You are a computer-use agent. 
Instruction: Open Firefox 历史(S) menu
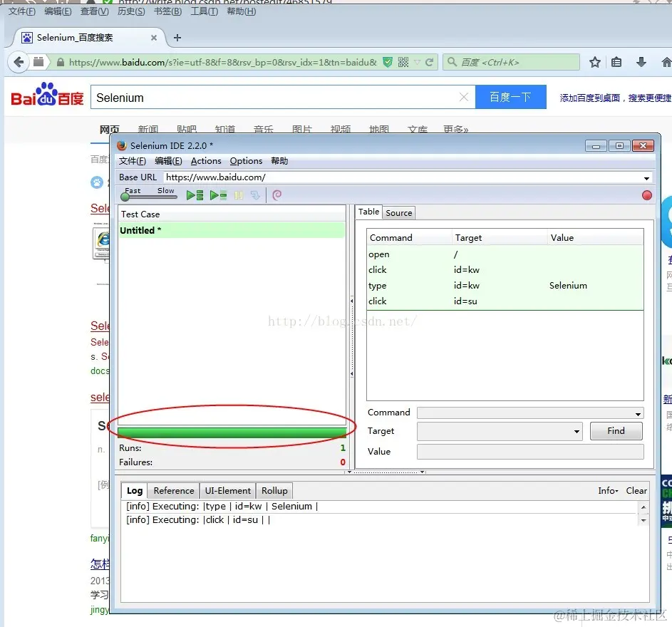point(131,11)
